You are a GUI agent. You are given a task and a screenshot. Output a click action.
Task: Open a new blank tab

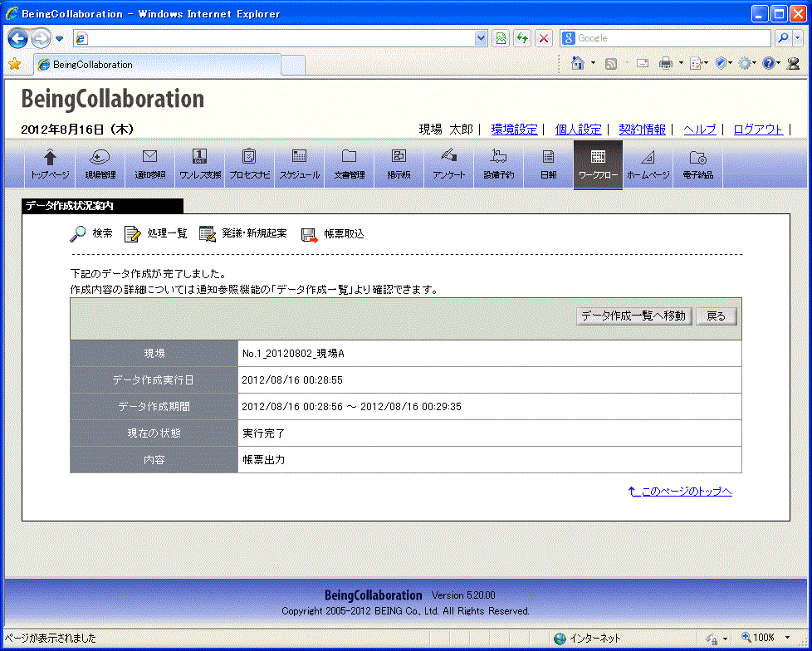coord(293,66)
